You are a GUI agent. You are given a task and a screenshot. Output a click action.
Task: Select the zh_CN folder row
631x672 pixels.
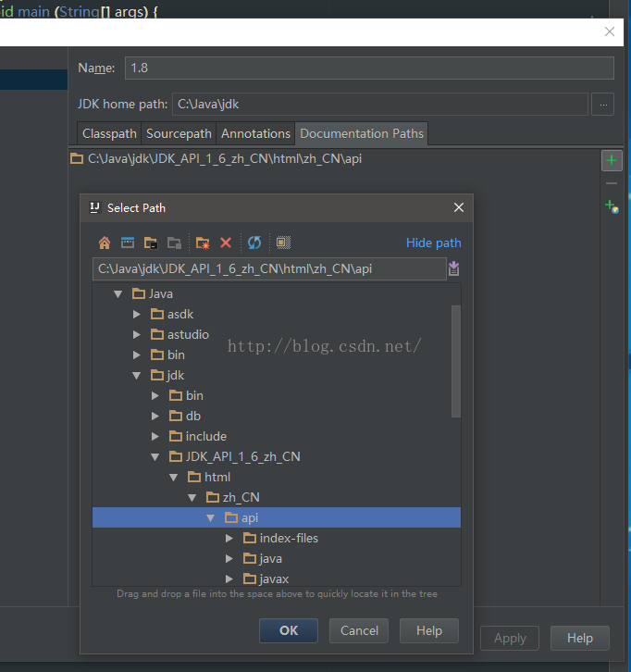pyautogui.click(x=277, y=498)
